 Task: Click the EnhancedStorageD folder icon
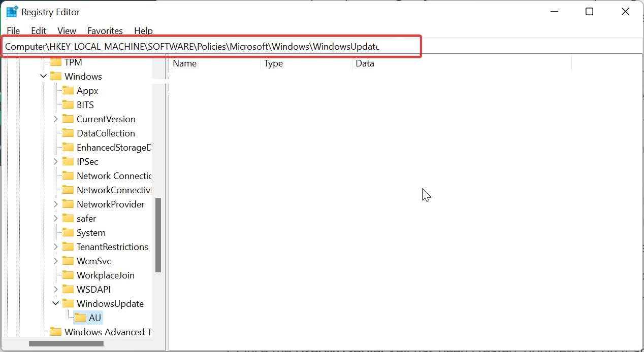tap(68, 148)
